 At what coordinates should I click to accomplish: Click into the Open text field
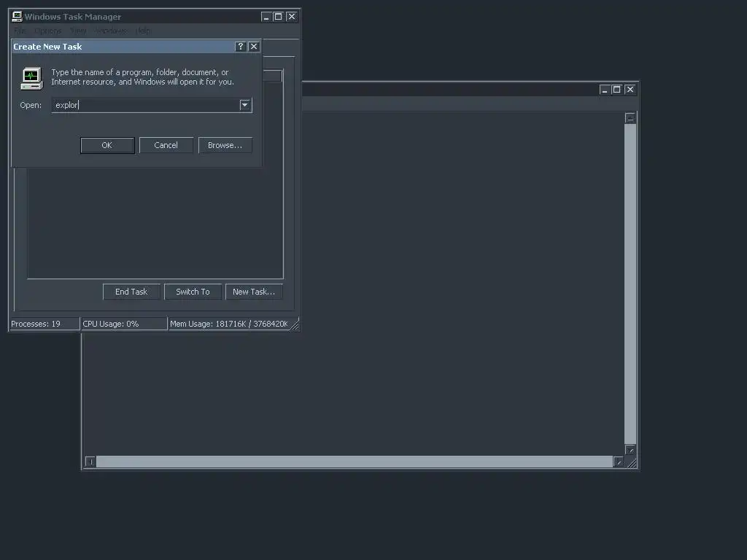click(145, 105)
